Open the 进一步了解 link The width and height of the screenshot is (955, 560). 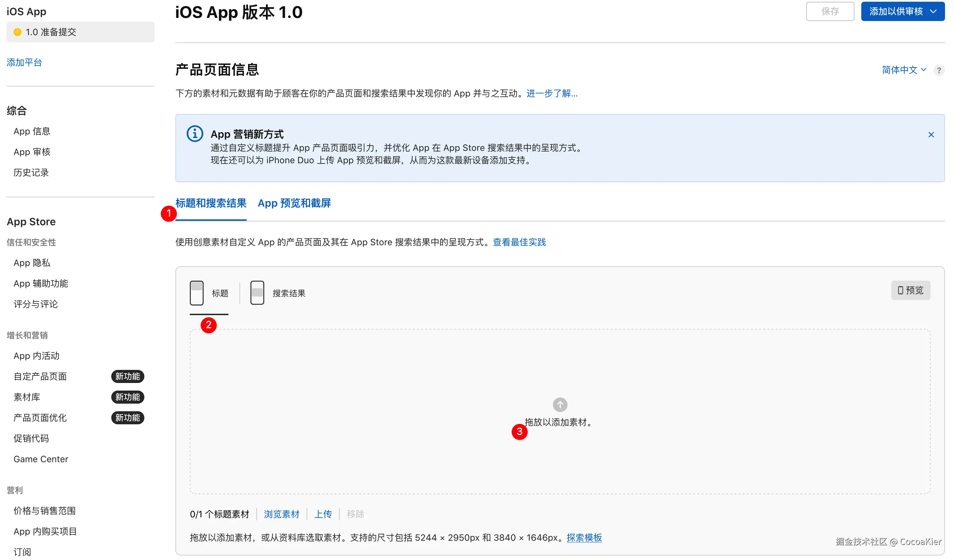point(552,94)
